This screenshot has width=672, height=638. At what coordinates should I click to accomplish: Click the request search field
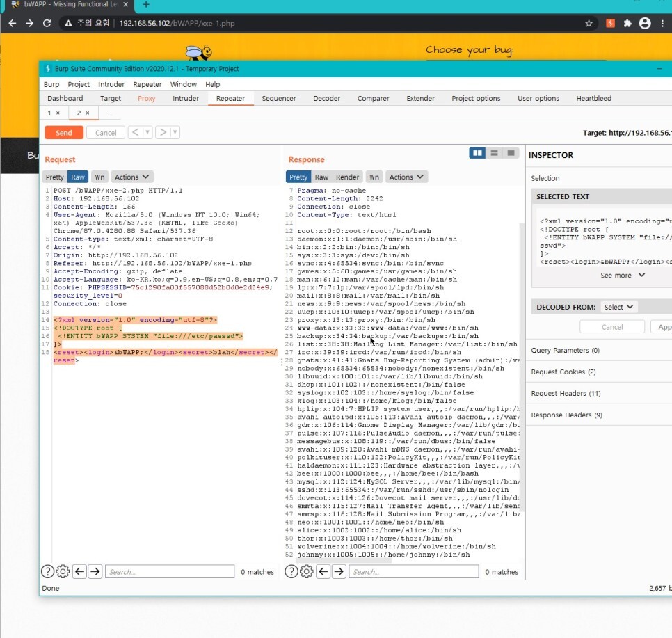point(170,571)
